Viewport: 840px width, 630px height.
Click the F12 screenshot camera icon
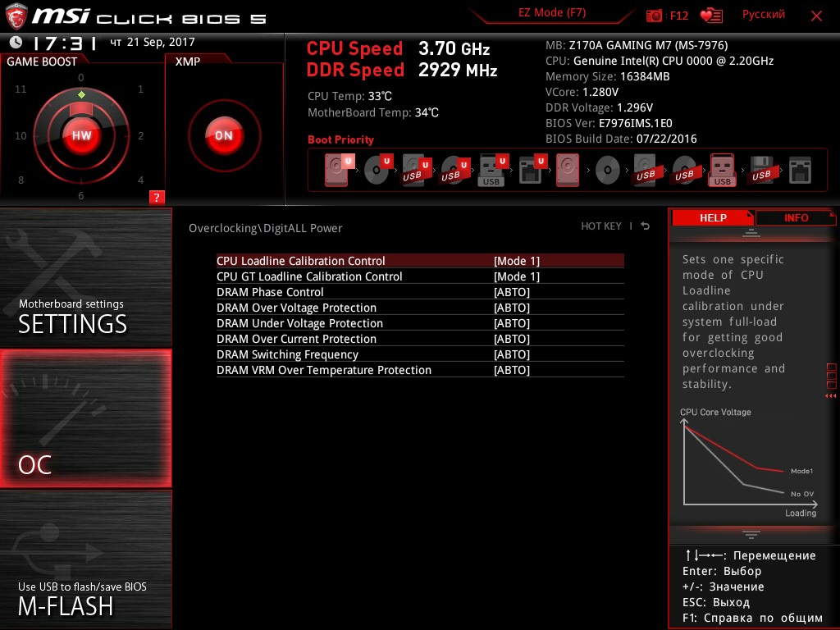[x=654, y=16]
